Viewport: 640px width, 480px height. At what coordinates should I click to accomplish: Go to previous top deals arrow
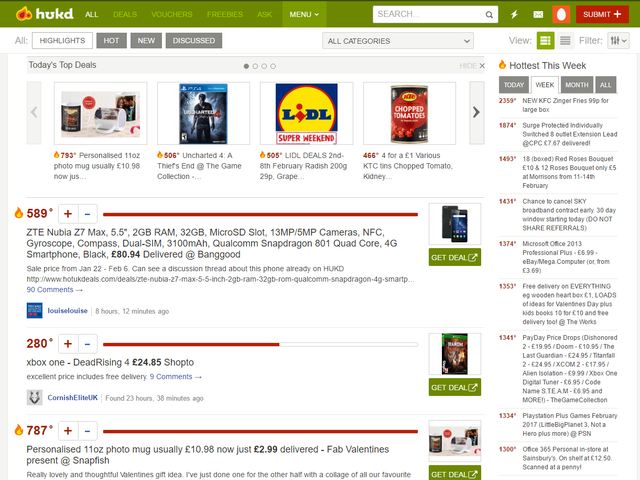34,113
